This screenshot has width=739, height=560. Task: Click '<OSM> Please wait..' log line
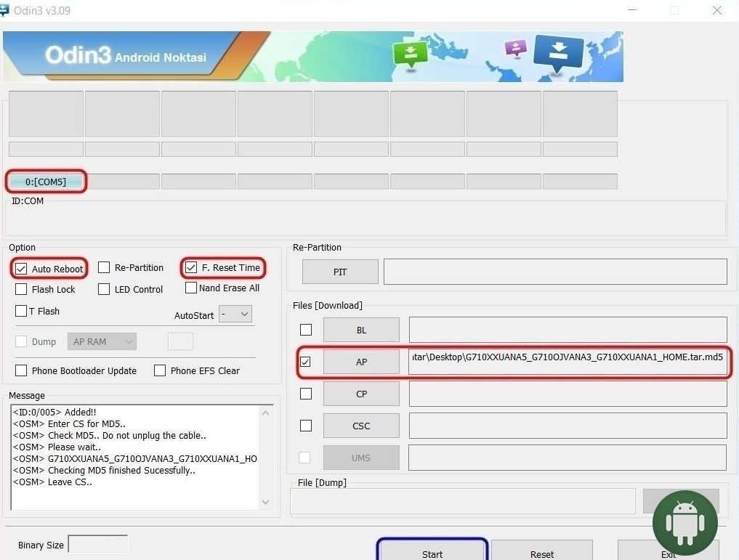57,447
